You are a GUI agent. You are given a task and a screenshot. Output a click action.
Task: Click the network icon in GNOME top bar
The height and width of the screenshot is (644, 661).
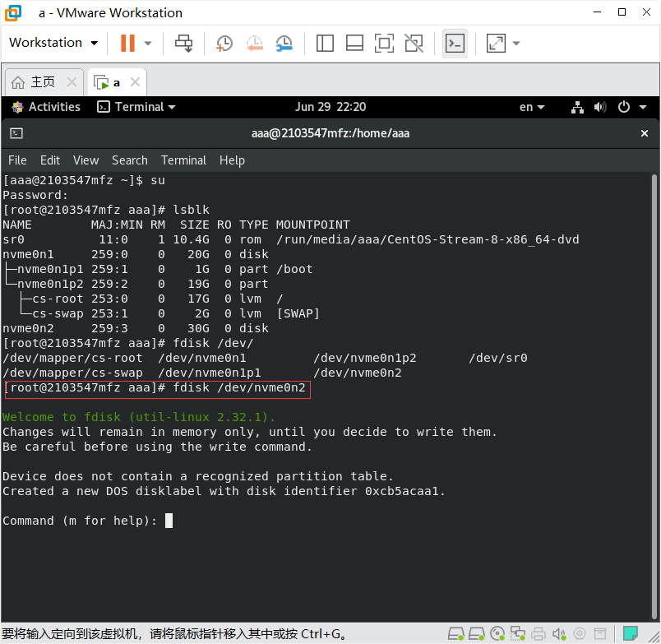(x=577, y=107)
